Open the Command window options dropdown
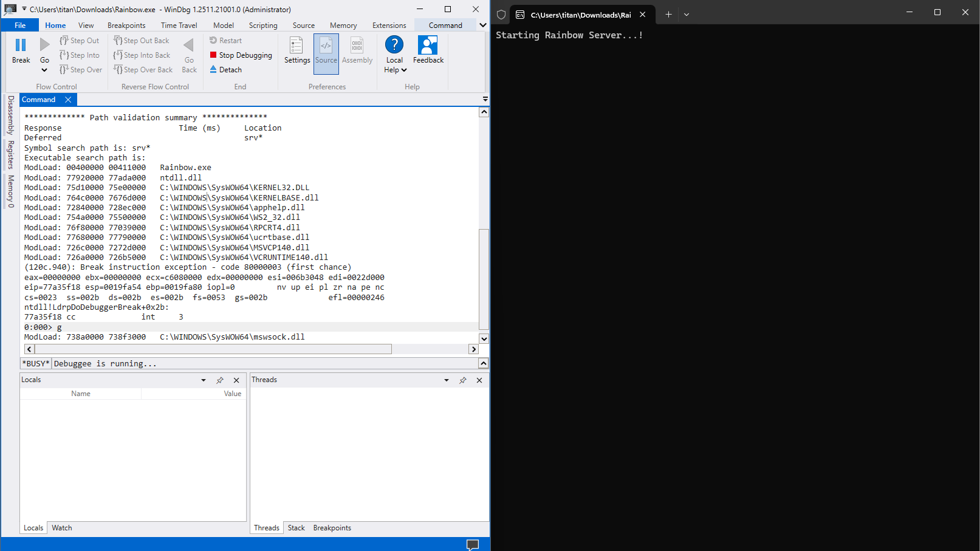The width and height of the screenshot is (980, 551). (485, 99)
